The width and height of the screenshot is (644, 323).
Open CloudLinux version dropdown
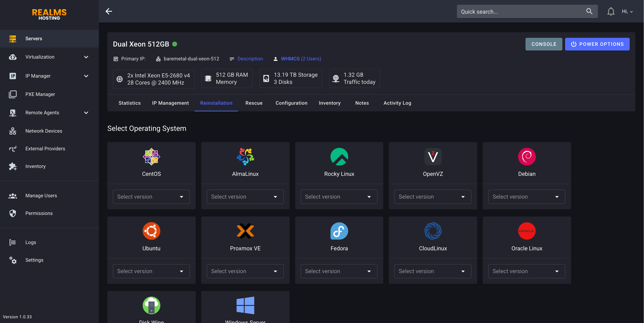tap(433, 271)
